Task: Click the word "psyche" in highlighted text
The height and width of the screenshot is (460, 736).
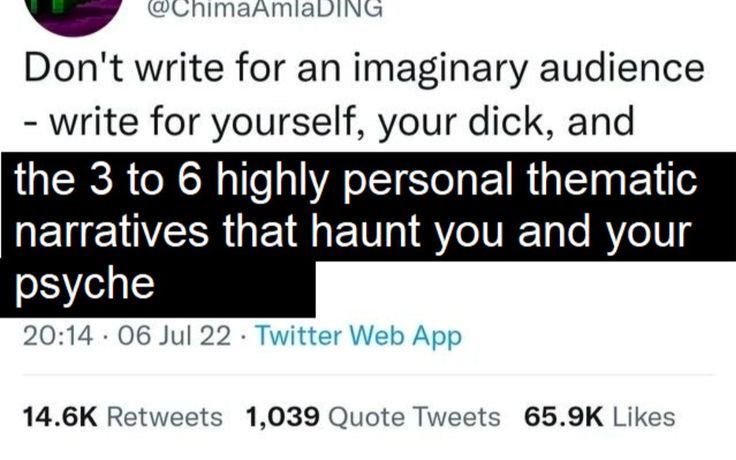Action: coord(85,284)
